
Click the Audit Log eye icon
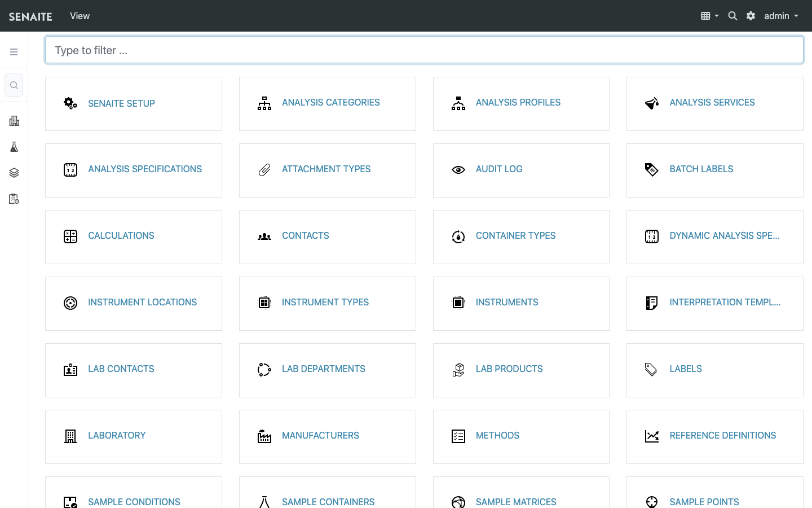458,170
